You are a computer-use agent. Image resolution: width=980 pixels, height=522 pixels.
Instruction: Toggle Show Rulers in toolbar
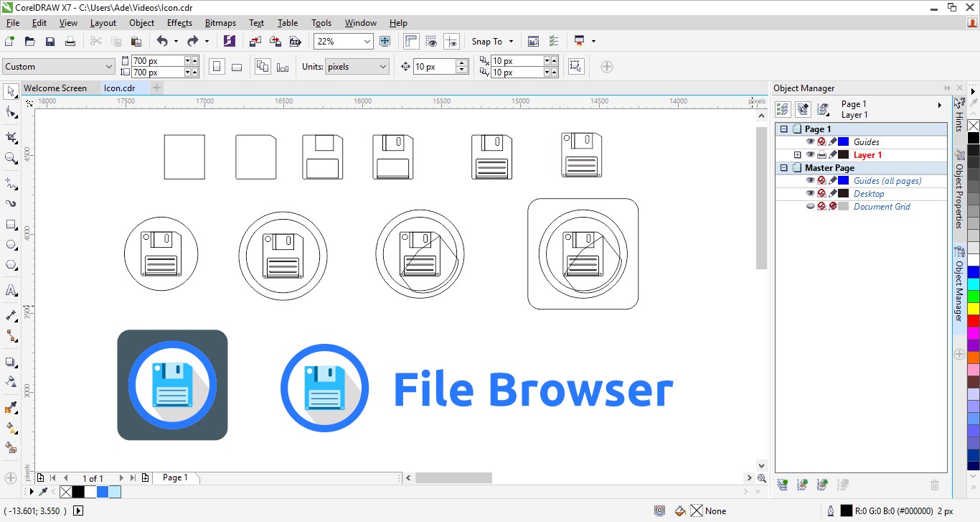411,42
